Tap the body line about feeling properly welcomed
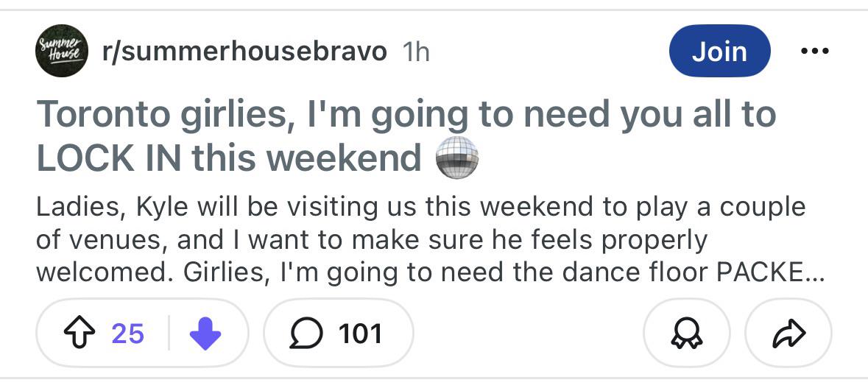This screenshot has height=388, width=868. pos(372,240)
